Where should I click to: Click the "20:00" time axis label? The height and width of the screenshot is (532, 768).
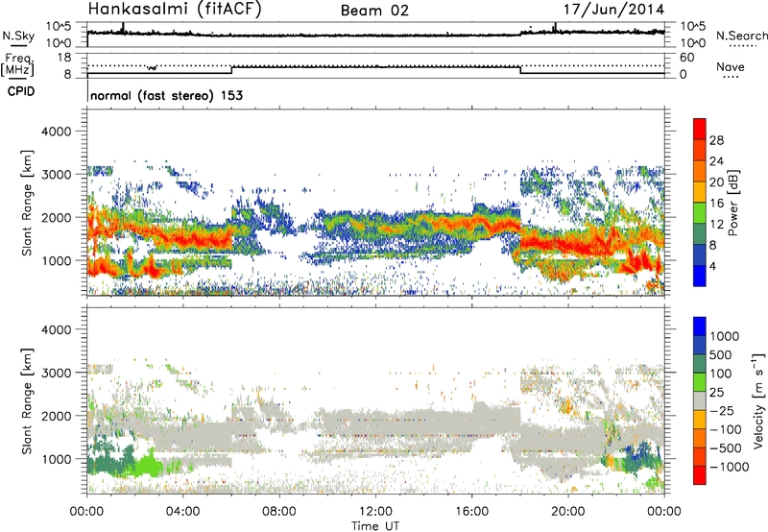(568, 512)
